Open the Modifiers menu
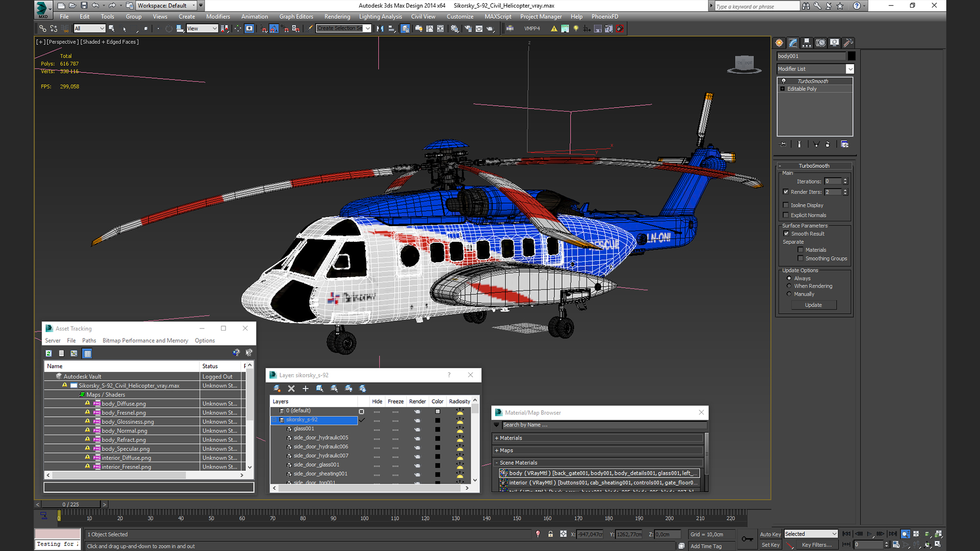The image size is (980, 551). 218,16
